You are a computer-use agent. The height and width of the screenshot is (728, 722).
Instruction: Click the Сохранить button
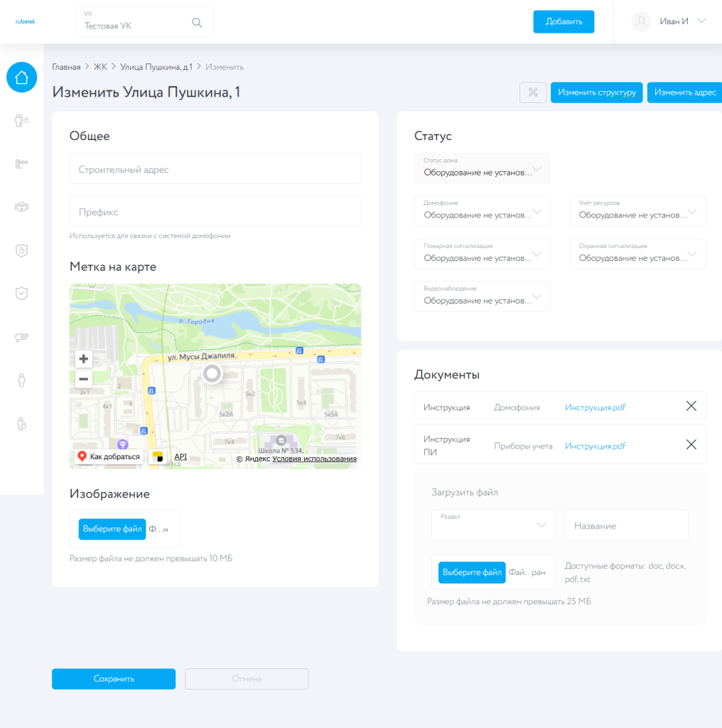click(113, 679)
